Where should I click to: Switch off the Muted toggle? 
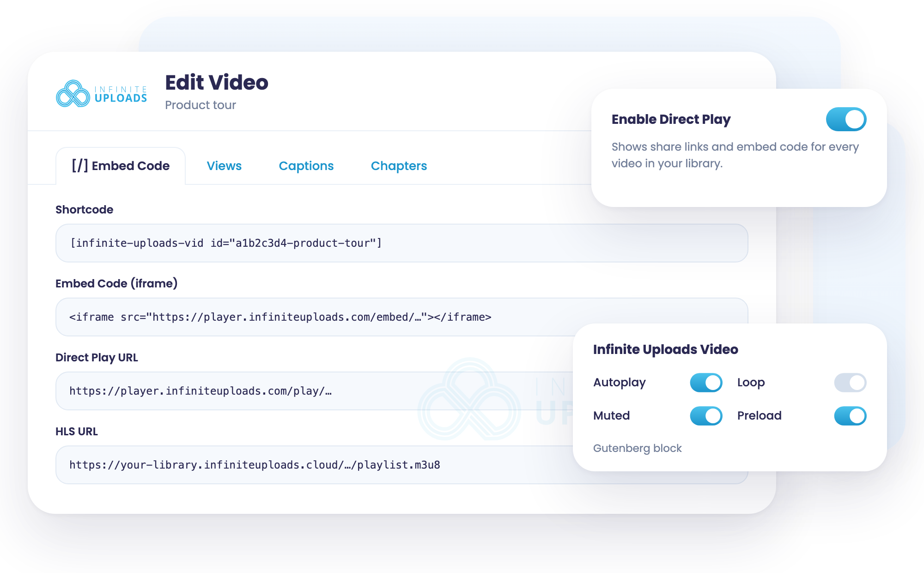coord(706,416)
